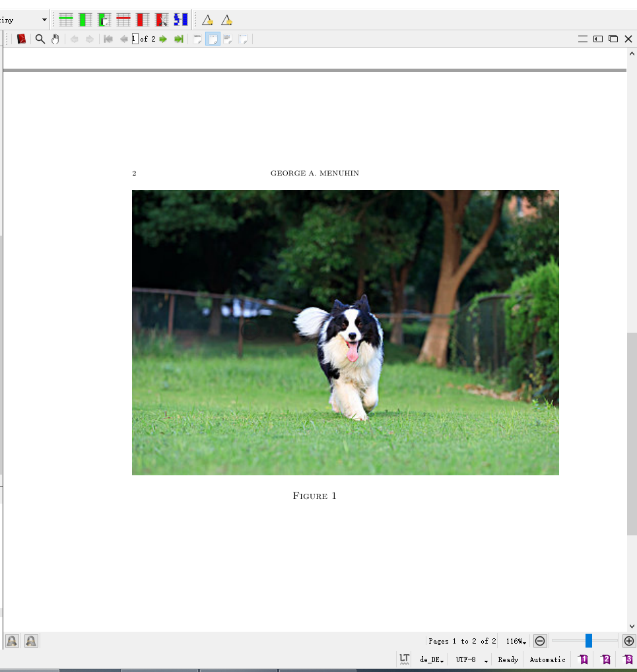This screenshot has width=637, height=672.
Task: Open the UTF-8 encoding dropdown
Action: click(x=471, y=659)
